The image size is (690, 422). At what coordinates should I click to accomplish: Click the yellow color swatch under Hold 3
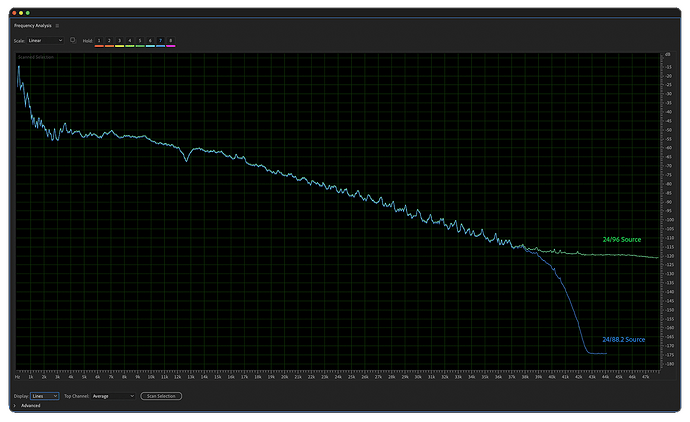(119, 46)
